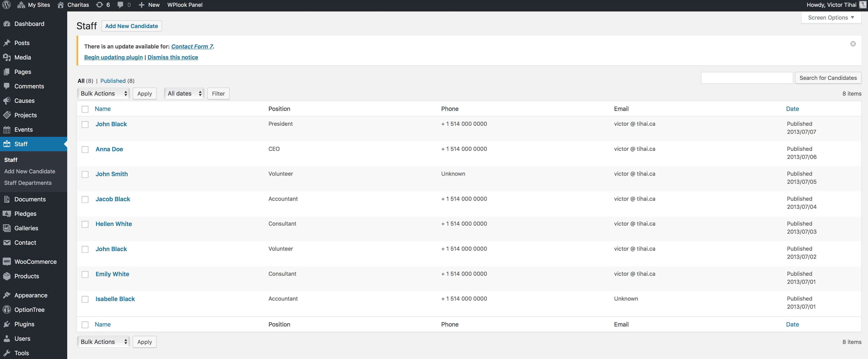This screenshot has height=359, width=868.
Task: Open the WordPress logo menu
Action: tap(6, 5)
